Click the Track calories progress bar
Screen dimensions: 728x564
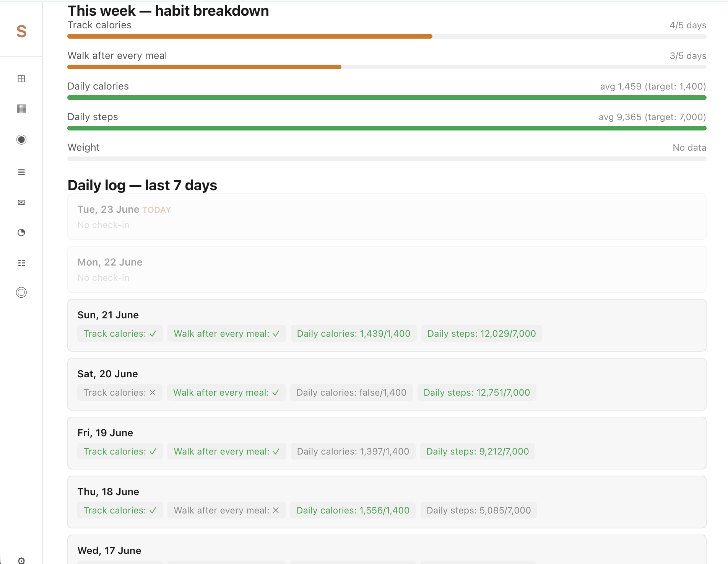(387, 36)
